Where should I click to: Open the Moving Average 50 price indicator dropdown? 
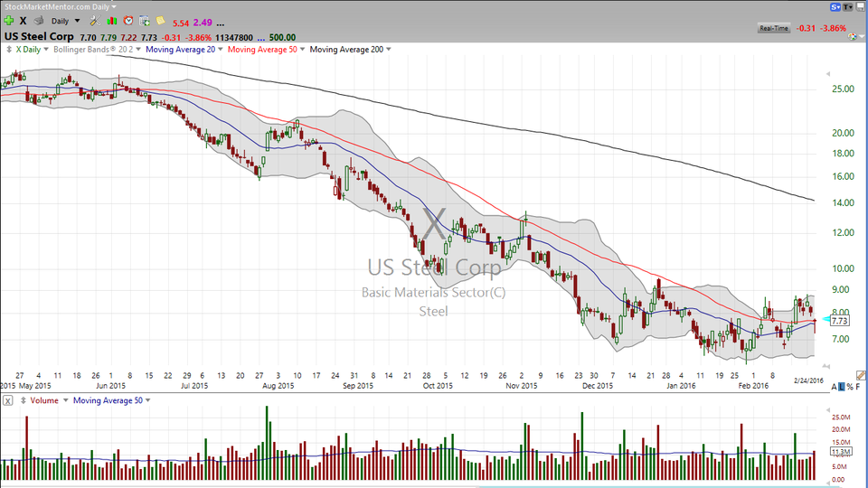pos(302,49)
